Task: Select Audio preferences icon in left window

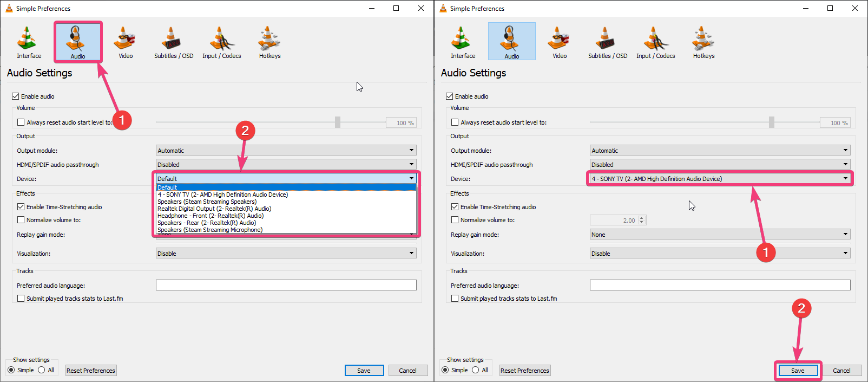Action: click(x=77, y=42)
